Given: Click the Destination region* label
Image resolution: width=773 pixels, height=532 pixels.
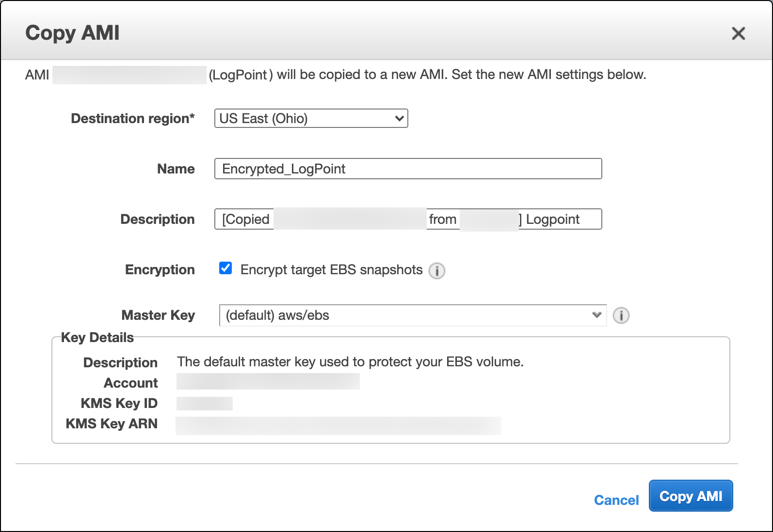Looking at the screenshot, I should [132, 119].
